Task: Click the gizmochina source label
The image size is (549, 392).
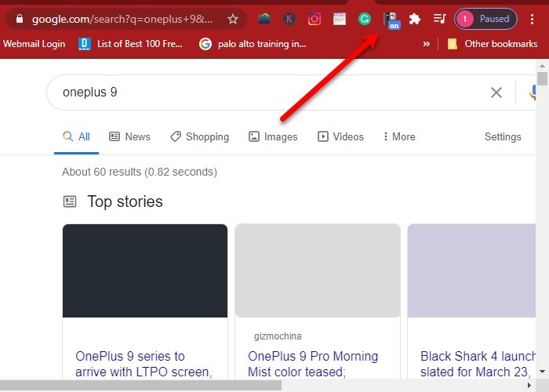Action: click(278, 336)
